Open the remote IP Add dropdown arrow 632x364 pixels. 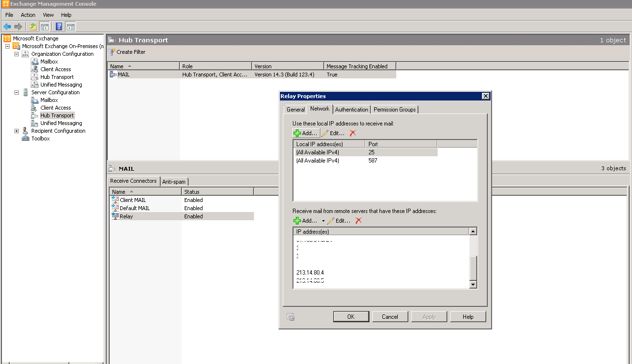coord(323,221)
